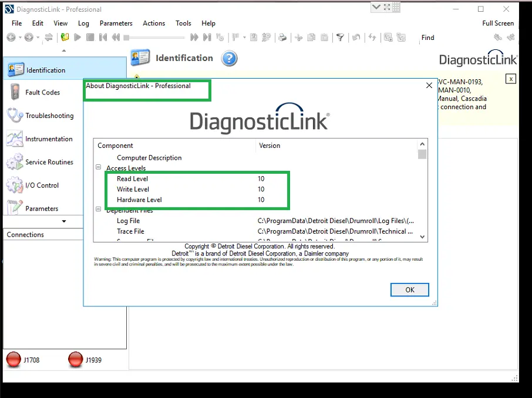This screenshot has width=532, height=398.
Task: Open the Edit menu
Action: (x=38, y=23)
